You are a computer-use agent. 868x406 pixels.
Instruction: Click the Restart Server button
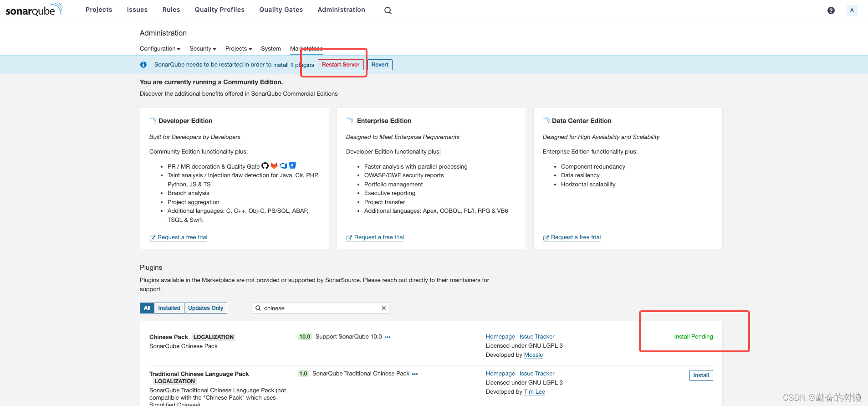[341, 65]
